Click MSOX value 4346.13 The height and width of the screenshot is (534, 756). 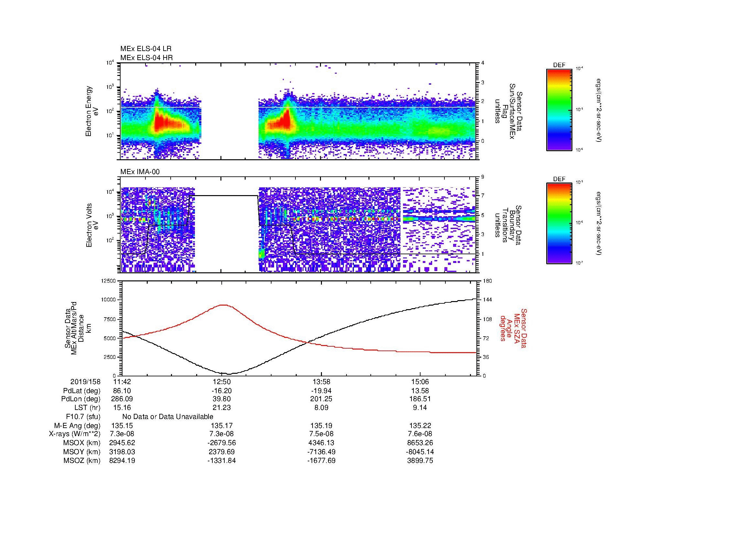pos(321,443)
